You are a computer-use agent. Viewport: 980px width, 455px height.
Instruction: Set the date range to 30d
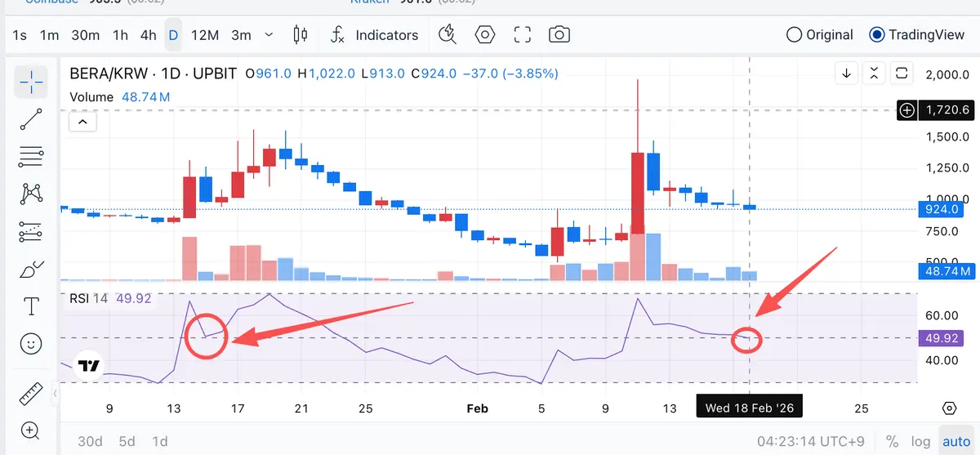tap(90, 441)
